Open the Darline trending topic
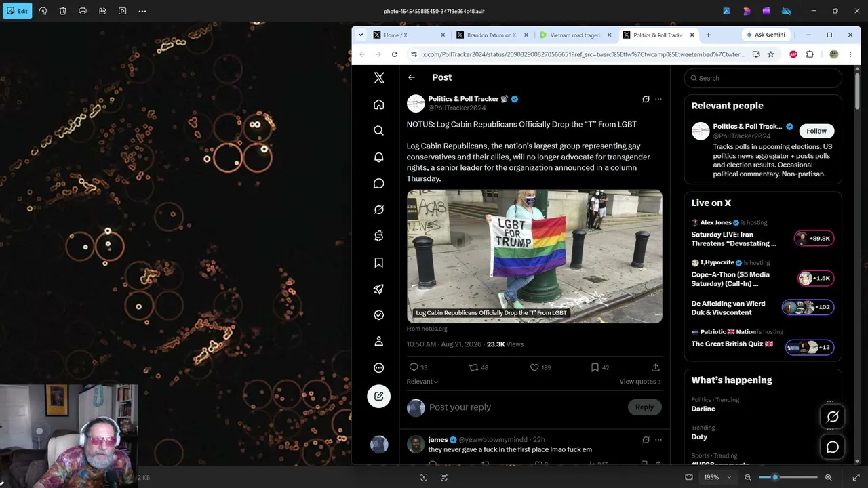 pyautogui.click(x=703, y=409)
